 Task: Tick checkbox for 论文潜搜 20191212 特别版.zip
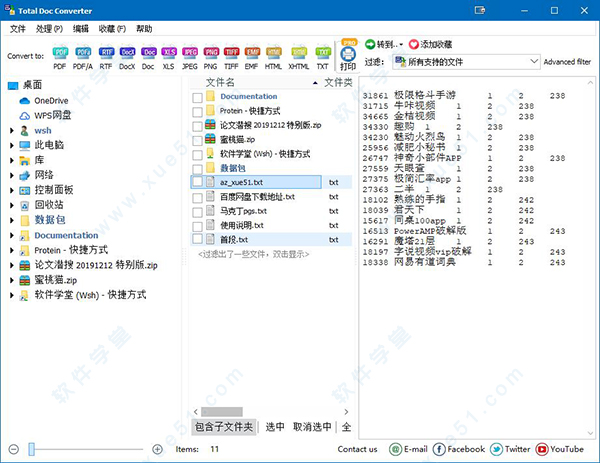click(197, 126)
